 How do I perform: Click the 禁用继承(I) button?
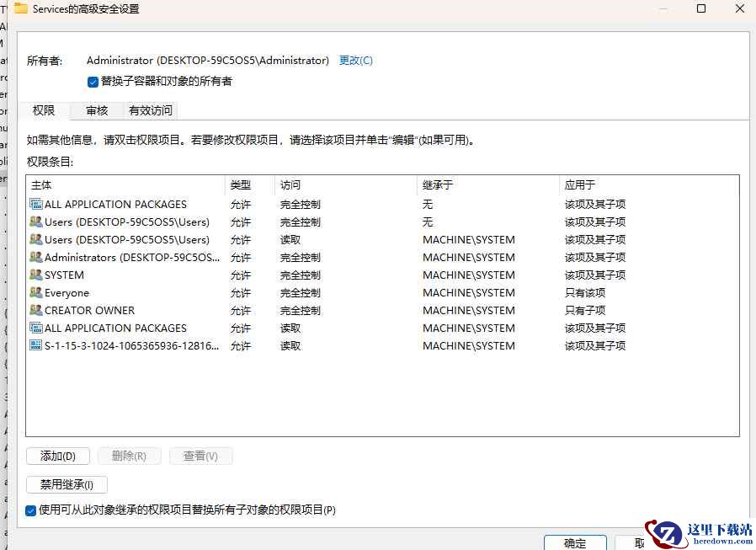[x=67, y=484]
